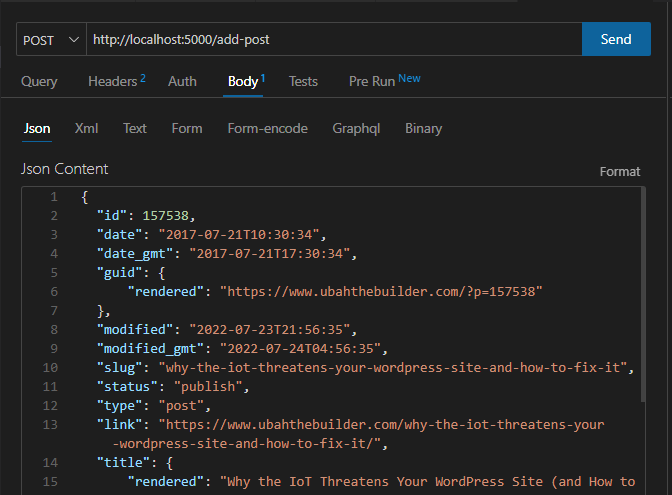672x495 pixels.
Task: Choose the Xml body type
Action: [86, 128]
